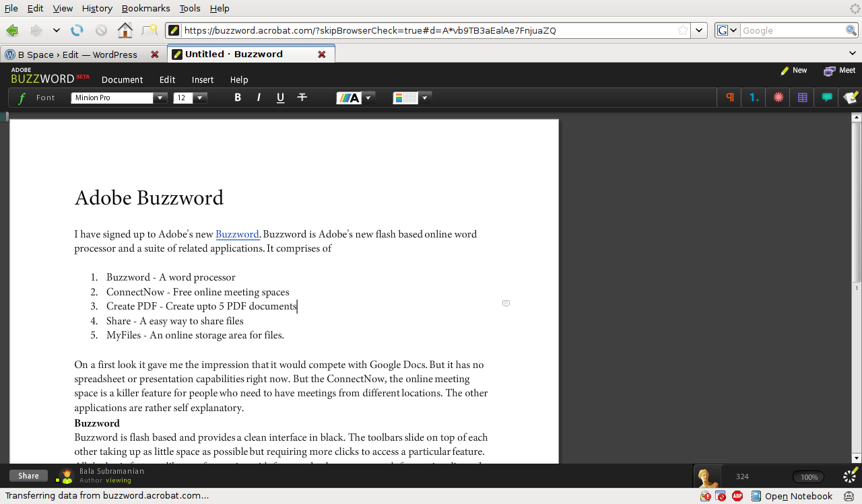Image resolution: width=862 pixels, height=504 pixels.
Task: Click the word count 324
Action: (x=742, y=476)
